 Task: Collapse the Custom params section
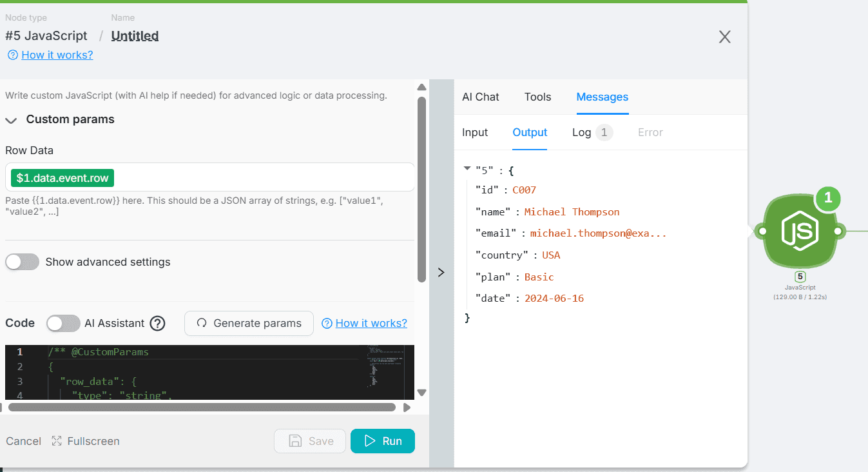click(x=12, y=120)
